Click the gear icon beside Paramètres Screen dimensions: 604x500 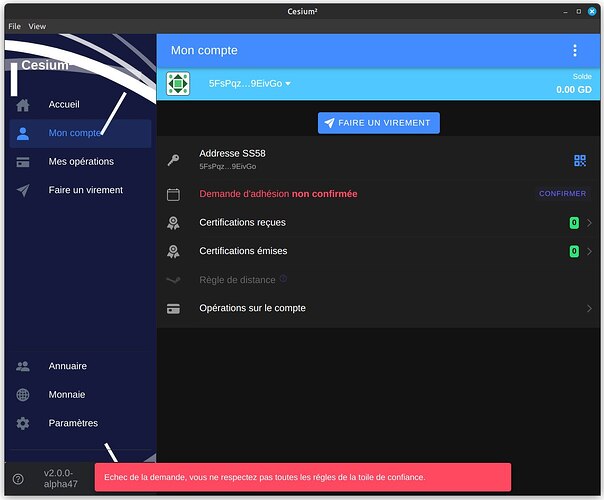(23, 423)
